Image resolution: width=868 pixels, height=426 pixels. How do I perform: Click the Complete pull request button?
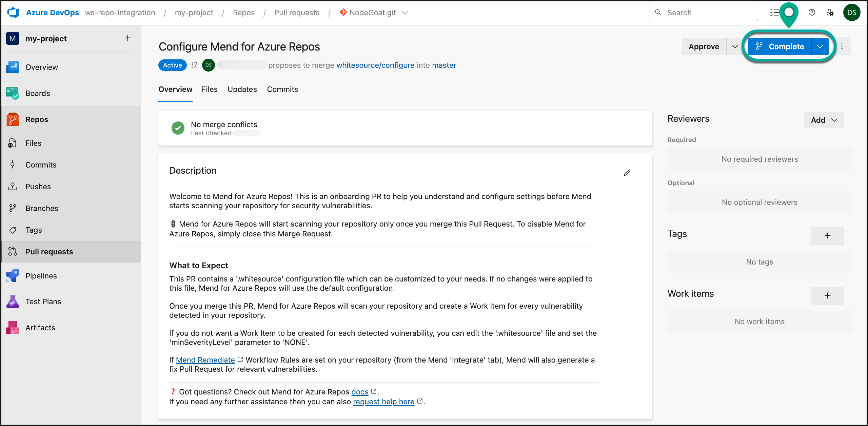(x=780, y=46)
